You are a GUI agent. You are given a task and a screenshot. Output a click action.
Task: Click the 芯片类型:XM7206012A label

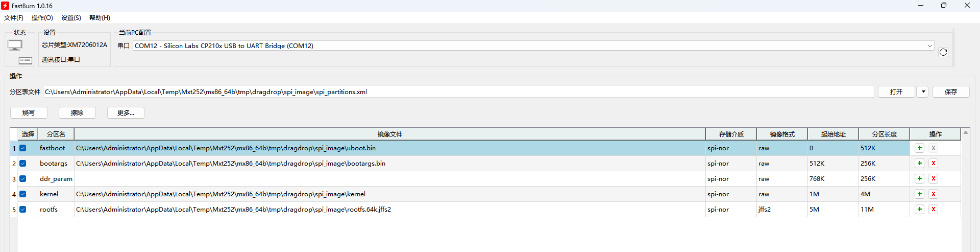coord(75,45)
